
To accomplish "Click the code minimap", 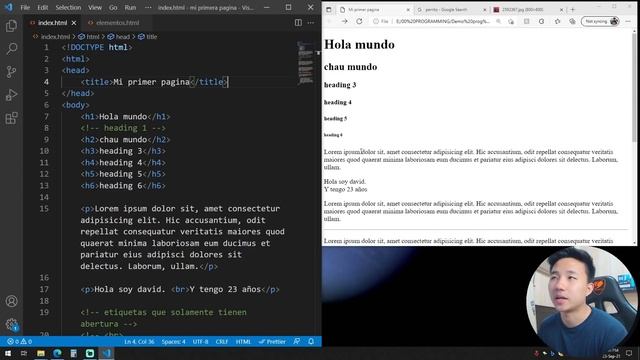I will 305,63.
